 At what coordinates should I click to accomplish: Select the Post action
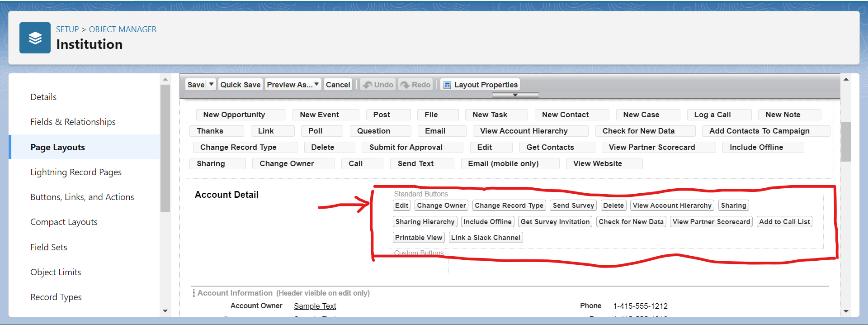point(388,115)
